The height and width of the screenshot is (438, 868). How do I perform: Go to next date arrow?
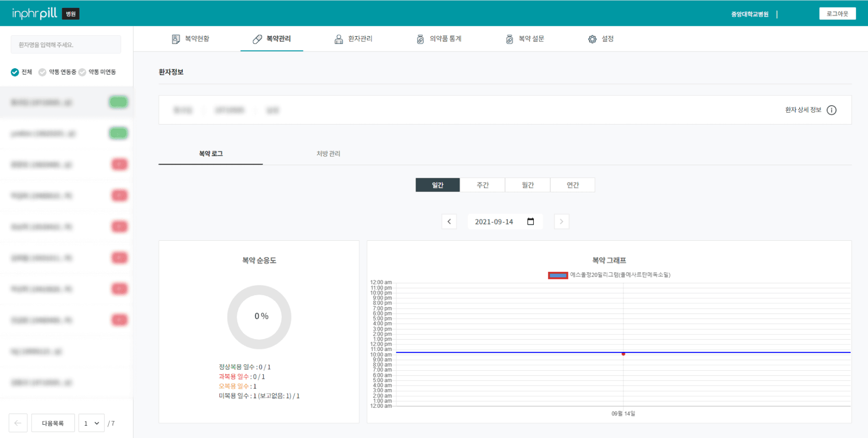coord(562,221)
